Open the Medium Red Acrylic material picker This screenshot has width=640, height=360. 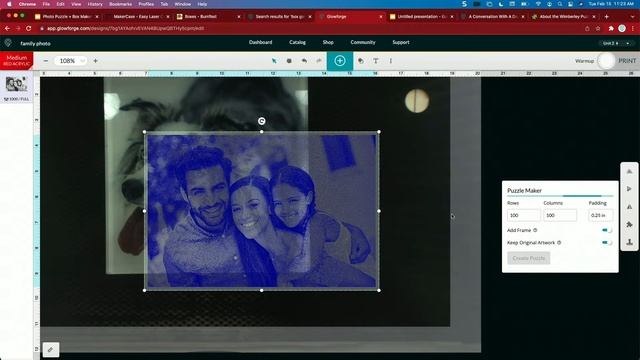[x=17, y=60]
